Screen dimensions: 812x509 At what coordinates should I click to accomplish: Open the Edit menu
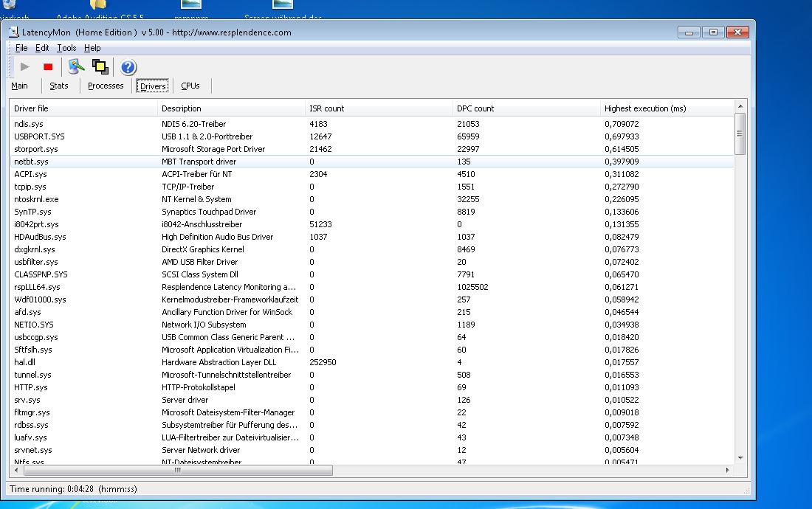[x=42, y=48]
